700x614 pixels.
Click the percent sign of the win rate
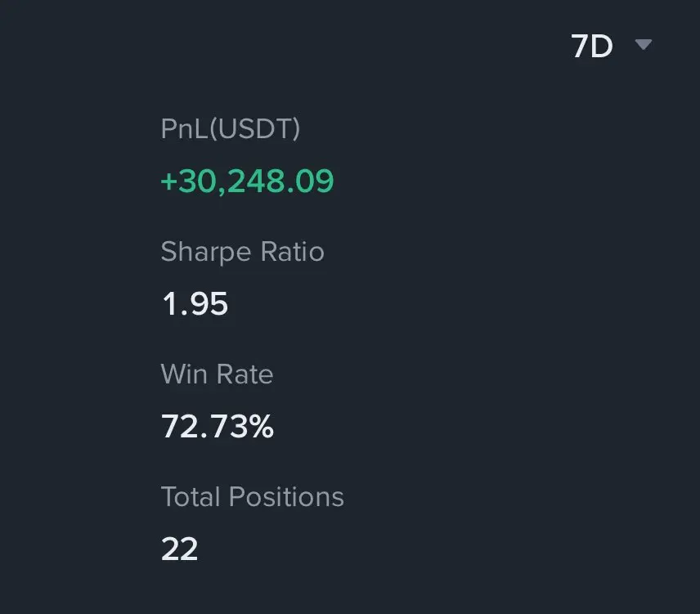[x=262, y=426]
